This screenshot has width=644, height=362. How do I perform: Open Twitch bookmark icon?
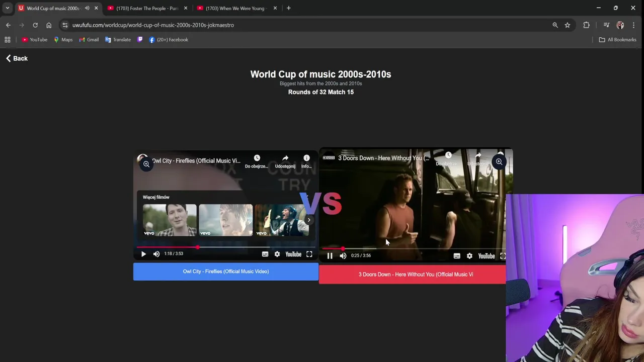(140, 40)
